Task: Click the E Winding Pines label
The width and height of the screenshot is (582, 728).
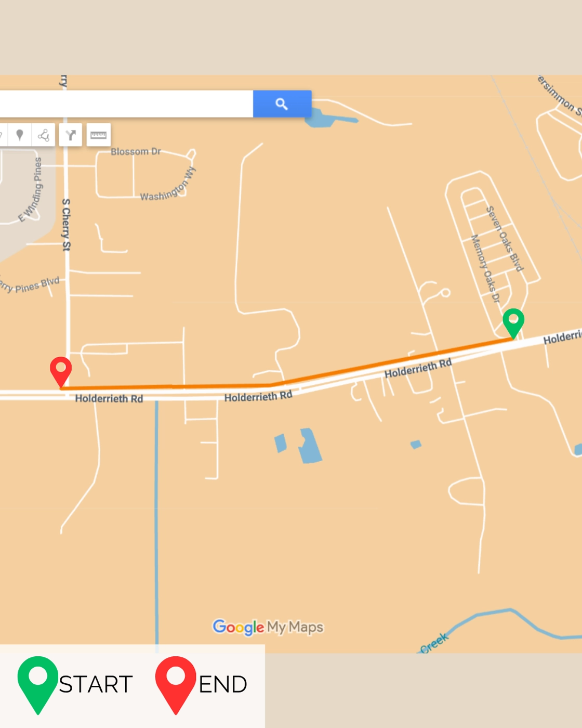Action: (x=31, y=190)
